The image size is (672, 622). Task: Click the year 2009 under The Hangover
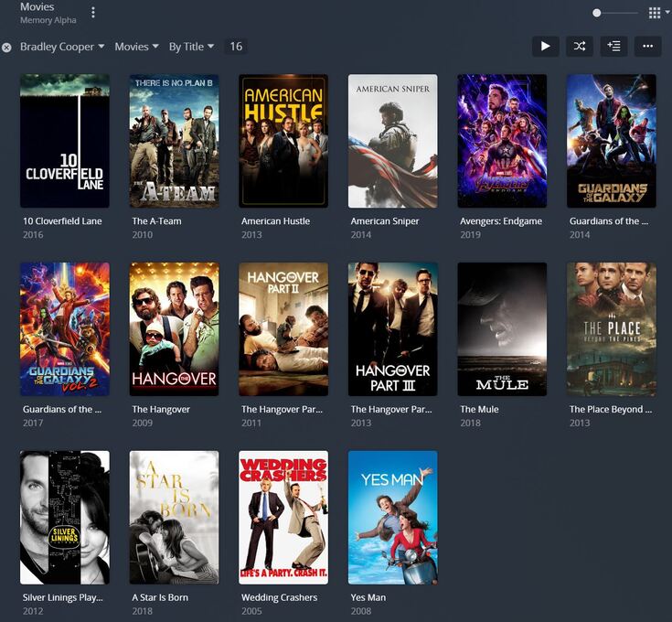click(x=143, y=424)
